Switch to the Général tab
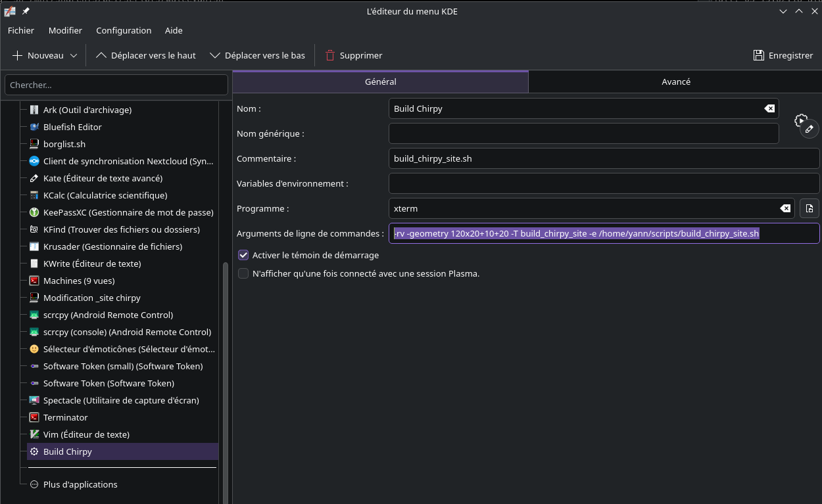The height and width of the screenshot is (504, 822). coord(380,81)
